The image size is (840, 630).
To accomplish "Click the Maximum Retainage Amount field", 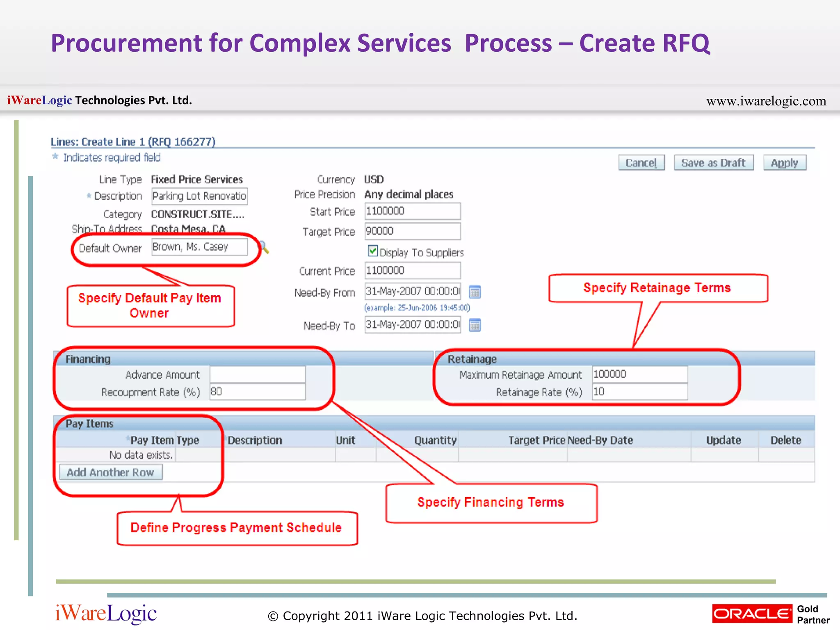I will point(640,374).
